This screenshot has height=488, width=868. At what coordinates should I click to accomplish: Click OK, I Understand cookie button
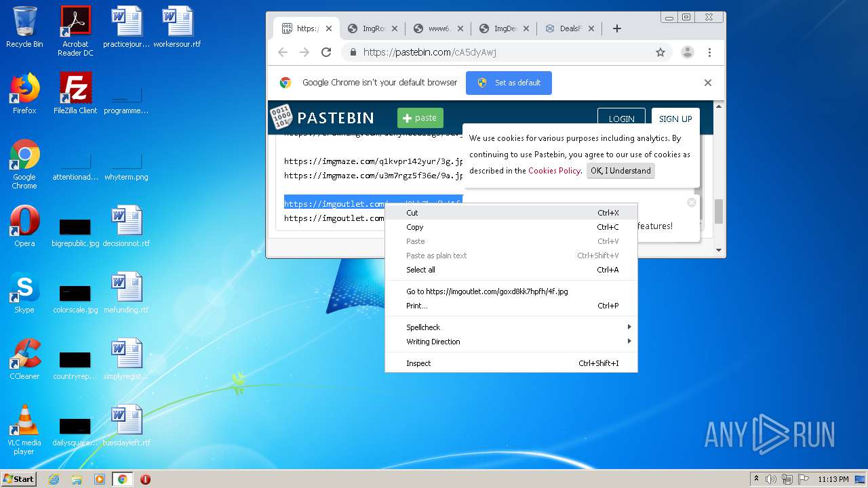click(x=620, y=171)
